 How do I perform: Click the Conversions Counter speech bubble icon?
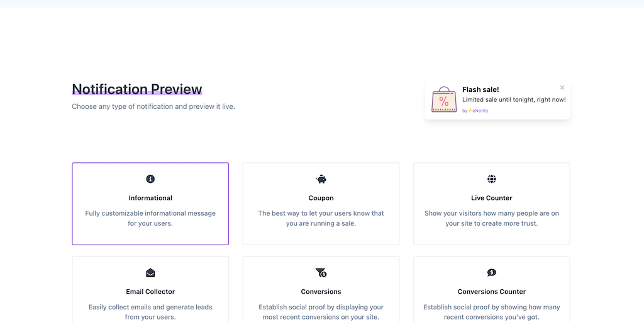point(492,273)
